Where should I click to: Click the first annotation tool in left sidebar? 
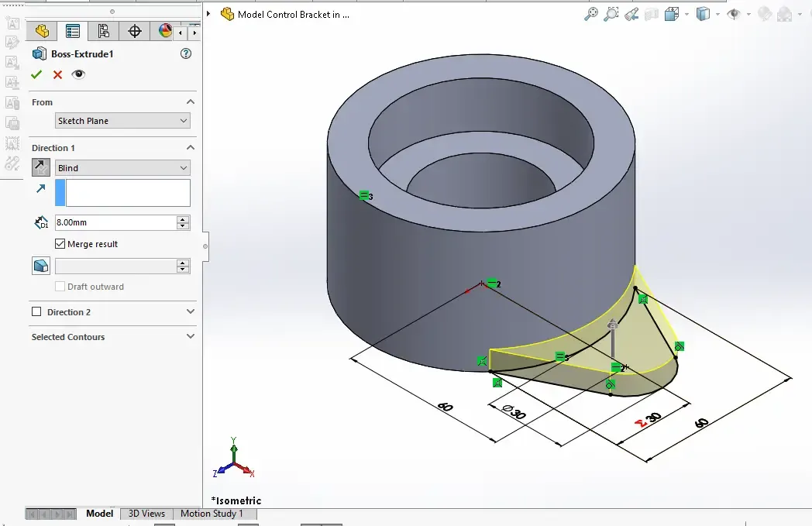click(x=12, y=22)
